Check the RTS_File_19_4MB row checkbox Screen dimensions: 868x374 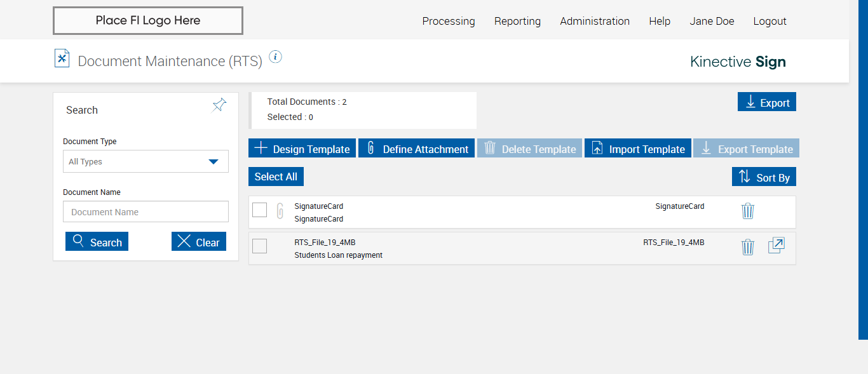259,246
